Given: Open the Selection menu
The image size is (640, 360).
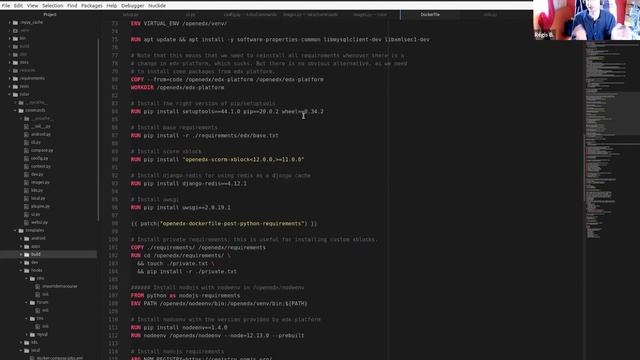Looking at the screenshot, I should click(53, 6).
